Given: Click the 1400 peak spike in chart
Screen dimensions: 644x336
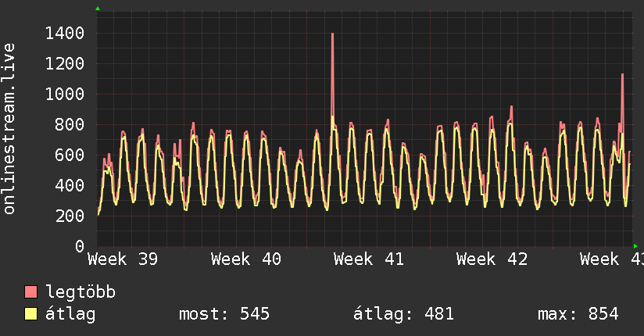Looking at the screenshot, I should pyautogui.click(x=332, y=74).
